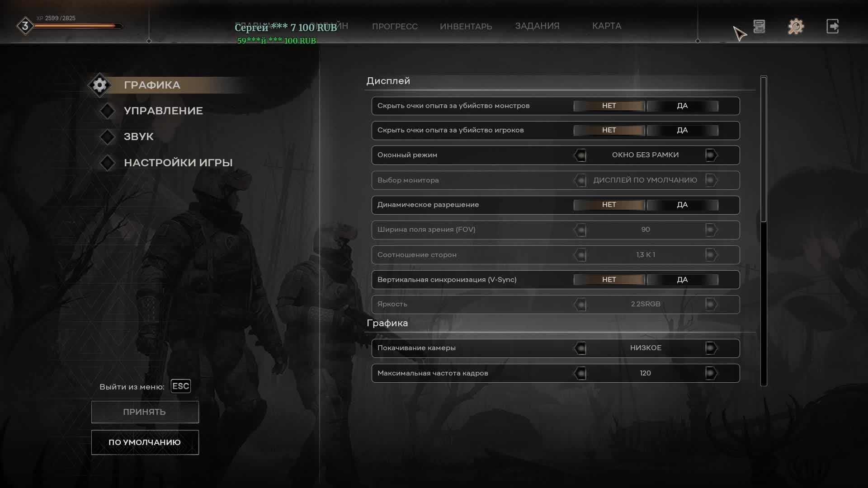Choose Да for hiding monster kill experience
The image size is (868, 488).
pos(682,106)
